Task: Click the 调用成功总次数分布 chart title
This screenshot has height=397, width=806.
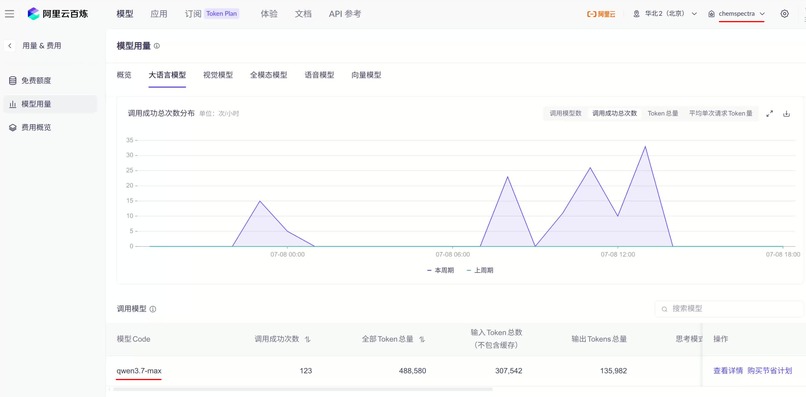Action: point(161,114)
